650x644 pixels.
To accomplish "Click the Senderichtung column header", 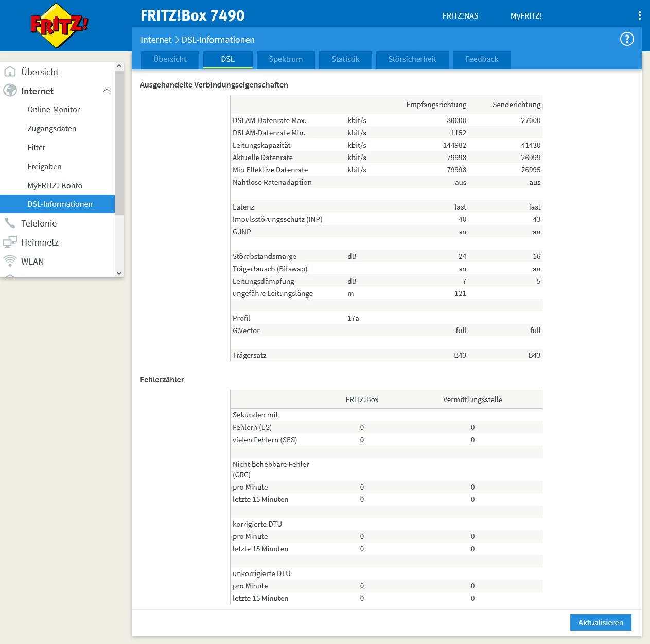I will (516, 105).
